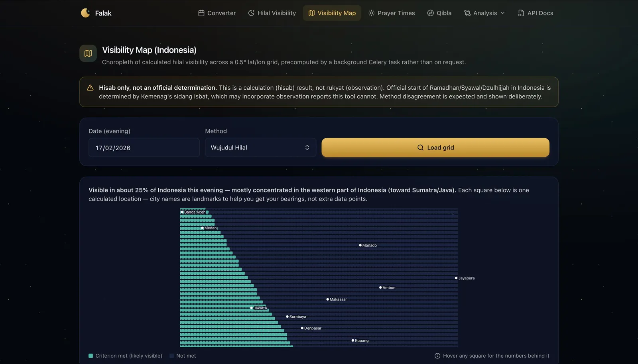Click the Converter calendar icon
The height and width of the screenshot is (364, 638).
point(201,13)
